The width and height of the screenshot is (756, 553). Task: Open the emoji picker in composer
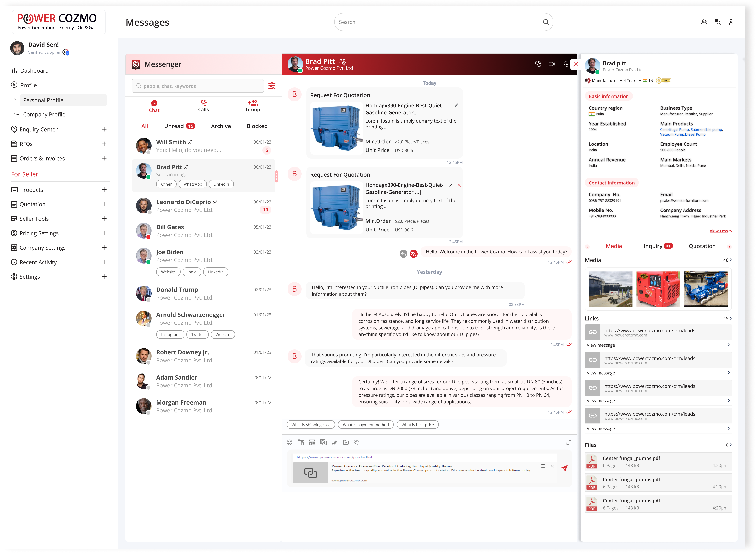[x=290, y=442]
